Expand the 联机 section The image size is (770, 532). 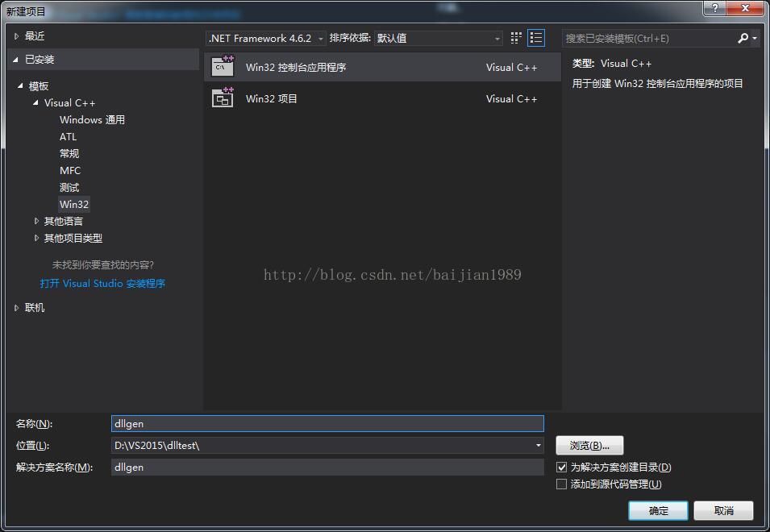[16, 308]
